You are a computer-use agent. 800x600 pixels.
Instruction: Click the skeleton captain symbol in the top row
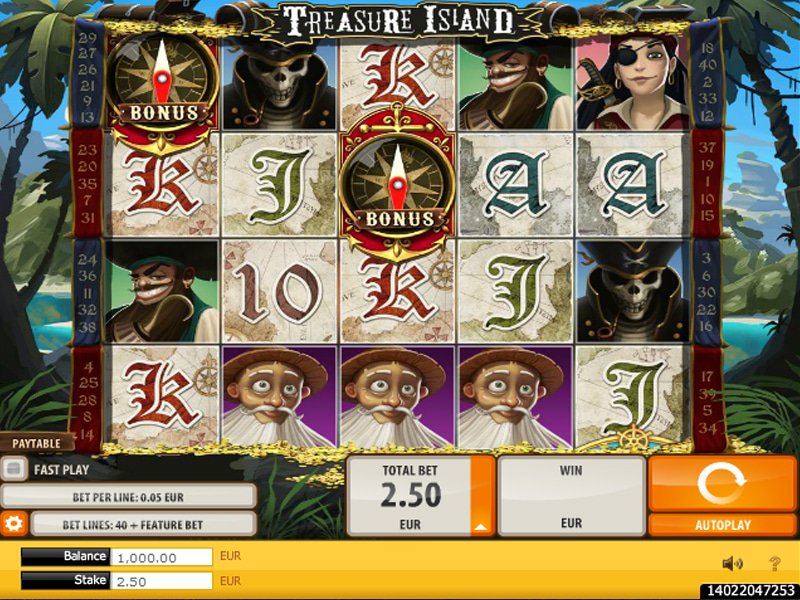coord(280,84)
